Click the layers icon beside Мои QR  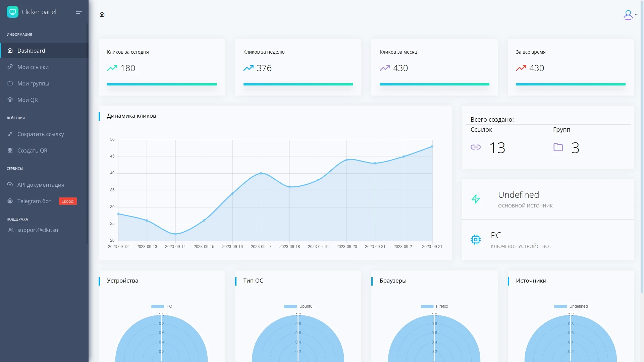[x=10, y=100]
